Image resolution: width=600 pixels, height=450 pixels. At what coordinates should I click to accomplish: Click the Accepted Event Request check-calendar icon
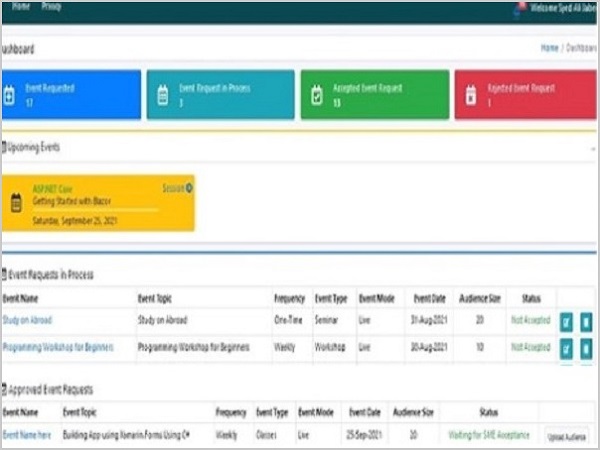(x=317, y=95)
